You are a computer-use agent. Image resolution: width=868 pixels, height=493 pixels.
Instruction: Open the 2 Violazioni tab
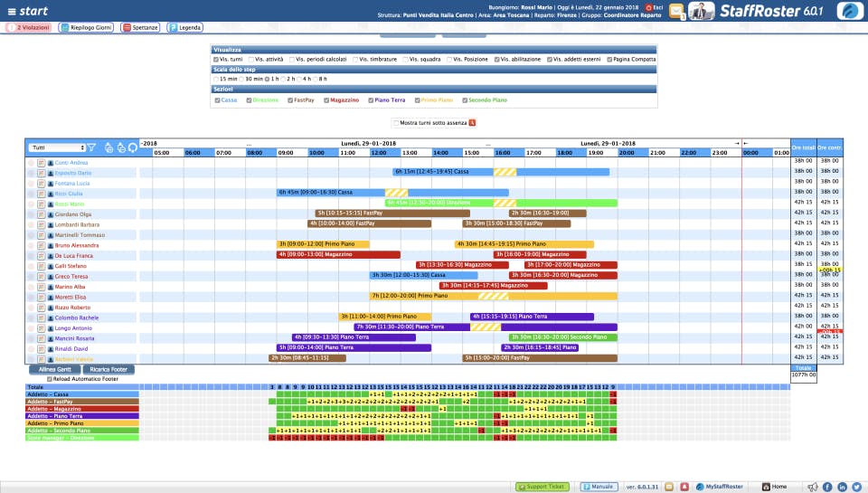point(29,27)
